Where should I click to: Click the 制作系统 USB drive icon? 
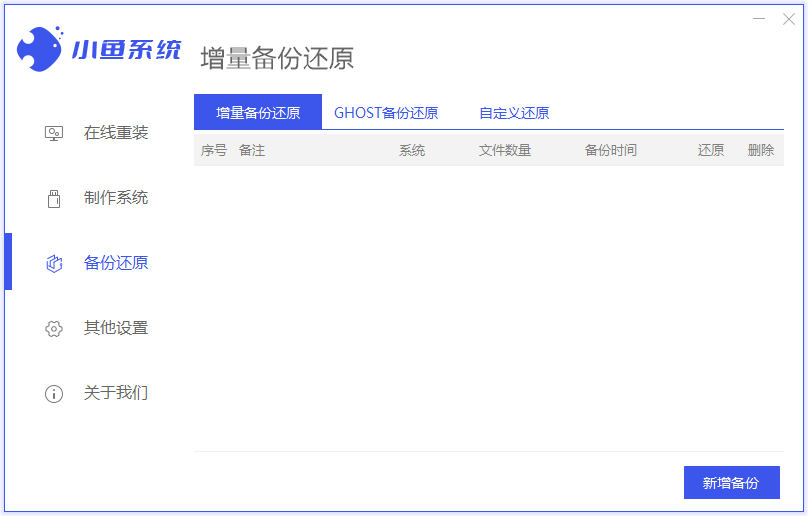pos(54,198)
